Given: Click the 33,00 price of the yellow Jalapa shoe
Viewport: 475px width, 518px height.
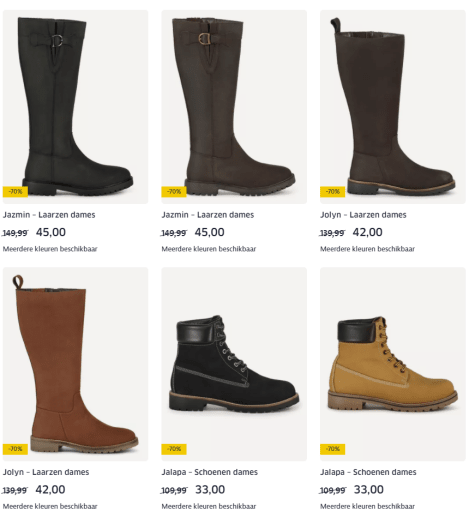Looking at the screenshot, I should tap(369, 490).
